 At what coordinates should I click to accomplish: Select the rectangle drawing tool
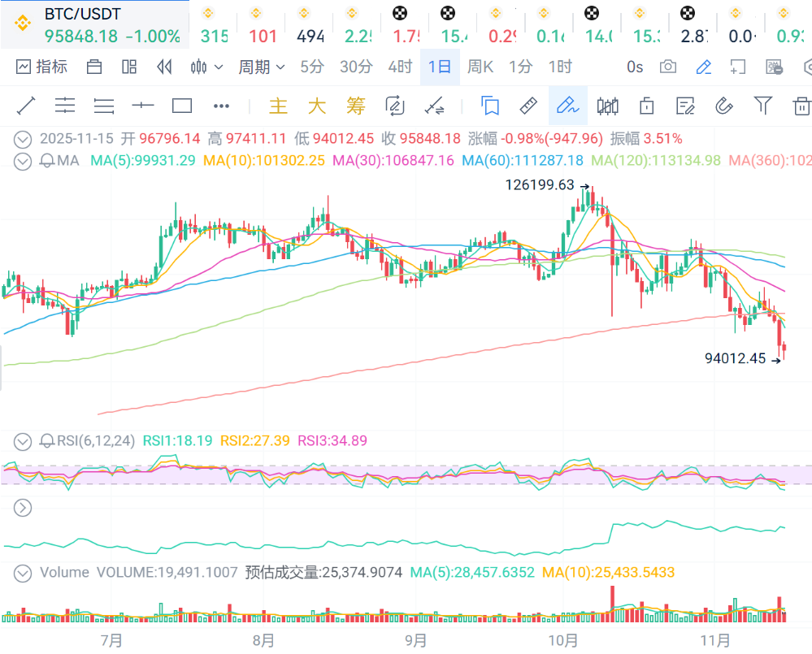point(182,106)
